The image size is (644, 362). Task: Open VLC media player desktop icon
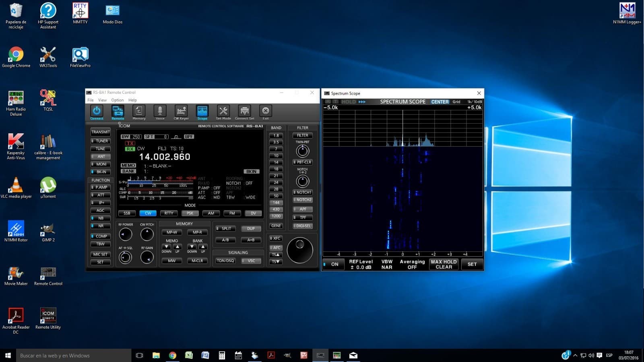16,188
